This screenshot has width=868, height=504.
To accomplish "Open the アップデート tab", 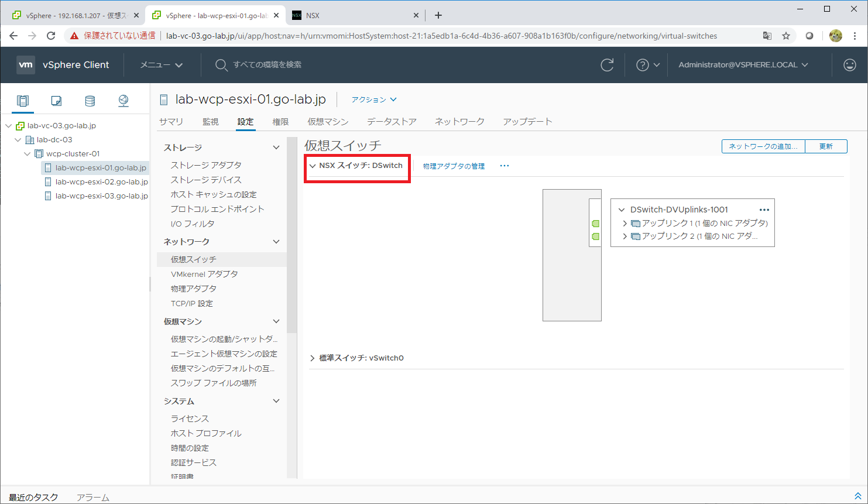I will coord(527,122).
